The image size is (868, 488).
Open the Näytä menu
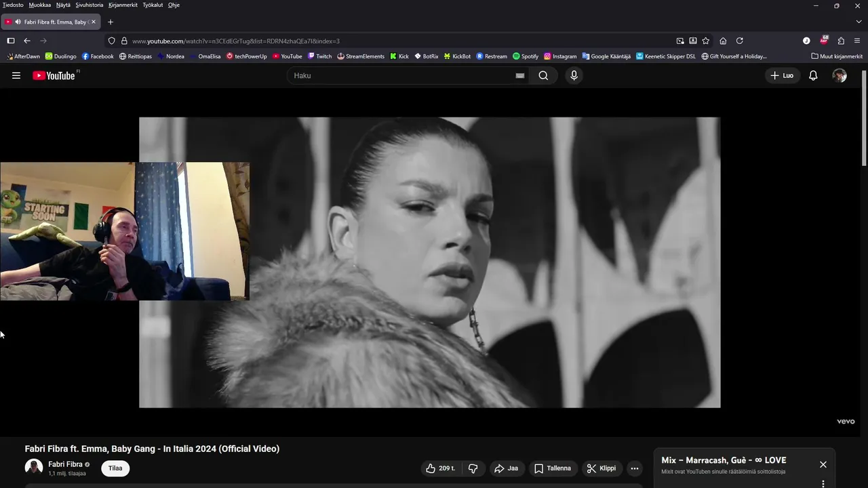point(63,5)
